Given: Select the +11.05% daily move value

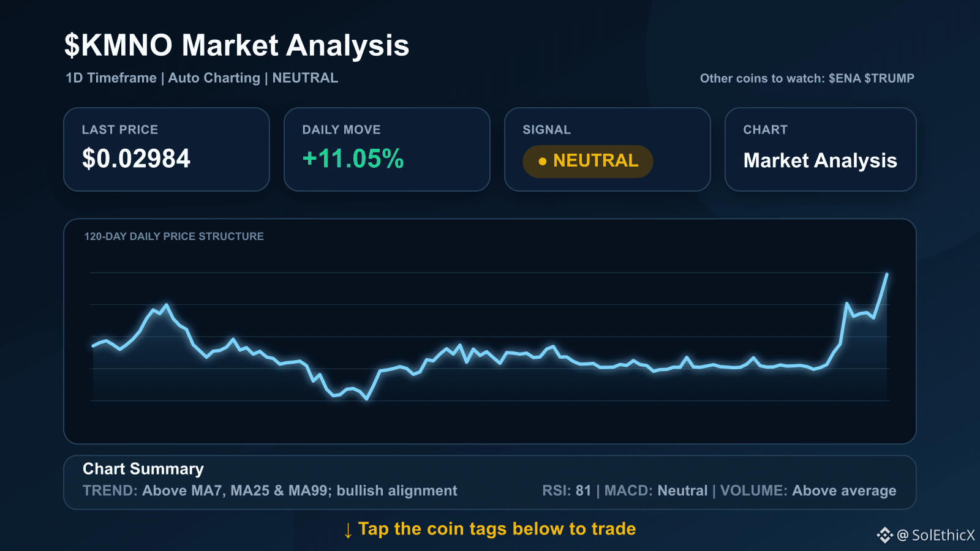Looking at the screenshot, I should pos(353,159).
